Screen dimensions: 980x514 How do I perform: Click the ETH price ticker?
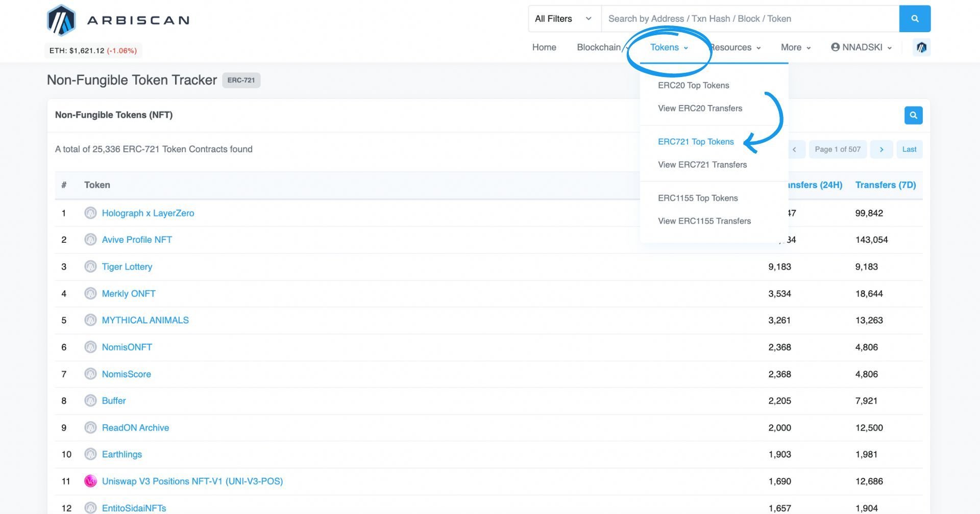pos(93,50)
